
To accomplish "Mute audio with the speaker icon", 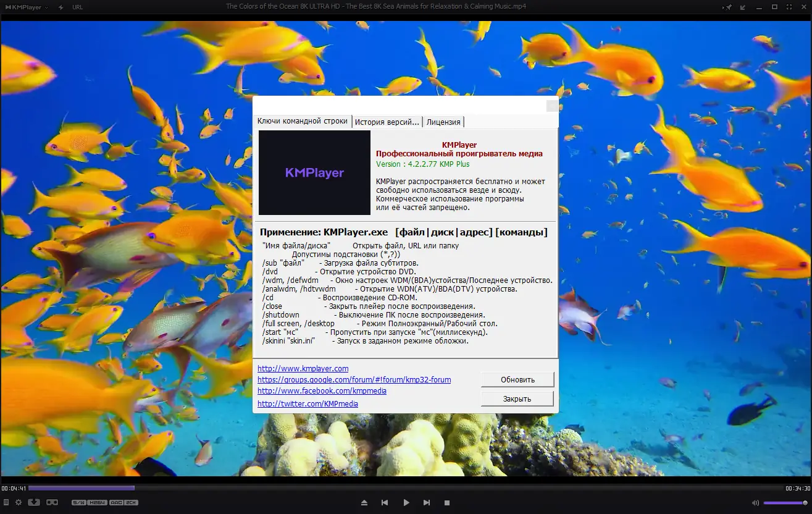I will (755, 503).
